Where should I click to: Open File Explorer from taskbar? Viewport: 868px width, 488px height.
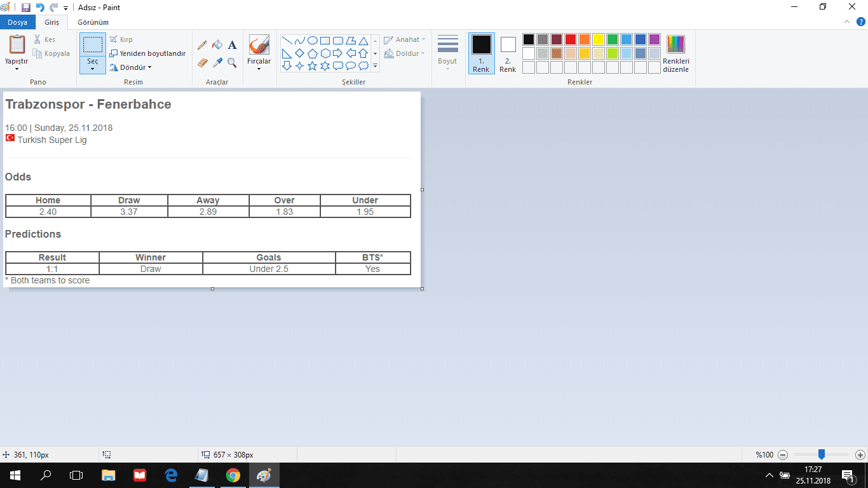[x=109, y=475]
